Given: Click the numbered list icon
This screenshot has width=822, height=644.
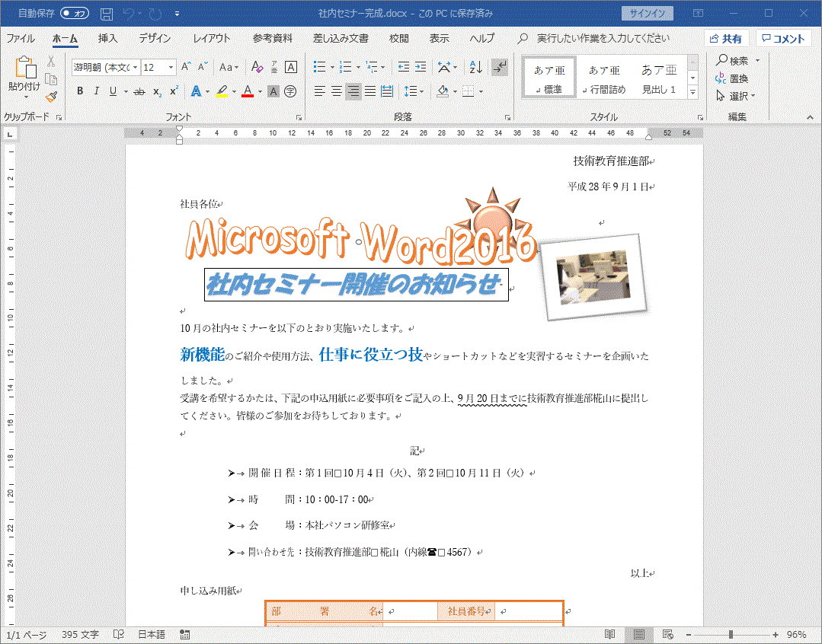Looking at the screenshot, I should click(x=345, y=67).
